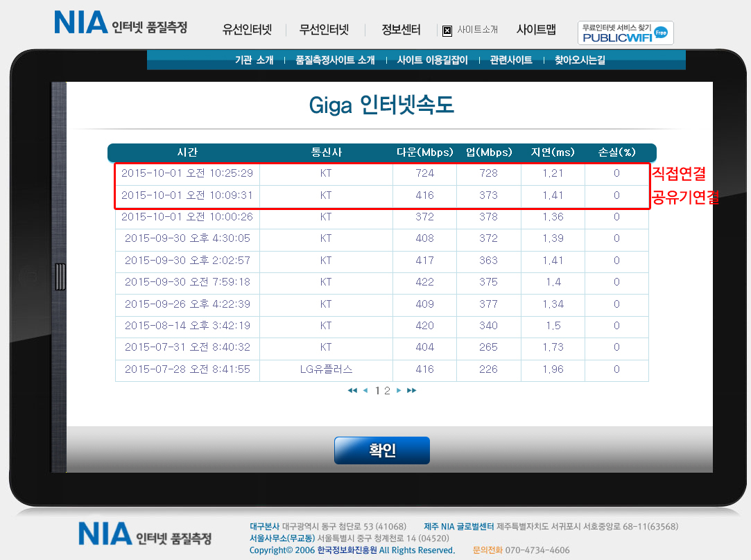
Task: Select the row dated 2015-10-01 오전 10:25:29
Action: (381, 174)
